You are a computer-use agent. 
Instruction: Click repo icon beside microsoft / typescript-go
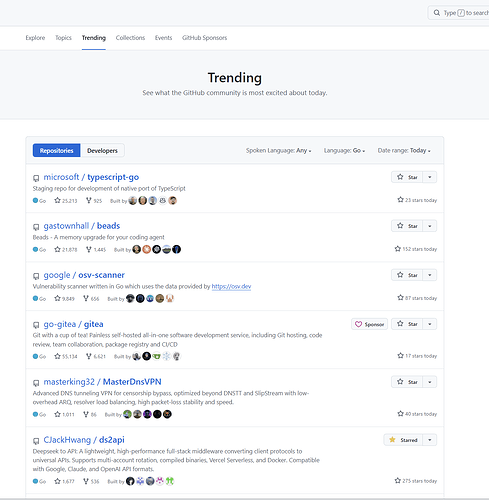click(x=36, y=178)
